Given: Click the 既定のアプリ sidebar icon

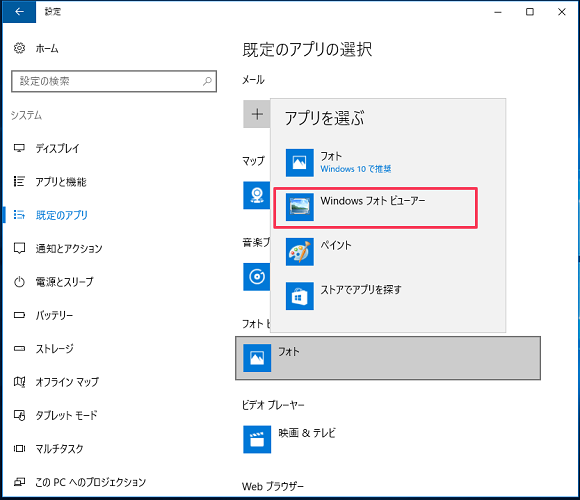Looking at the screenshot, I should (19, 214).
